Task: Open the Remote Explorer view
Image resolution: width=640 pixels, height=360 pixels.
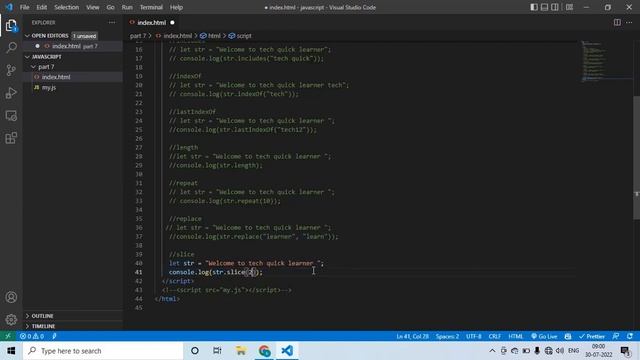Action: coord(11,116)
